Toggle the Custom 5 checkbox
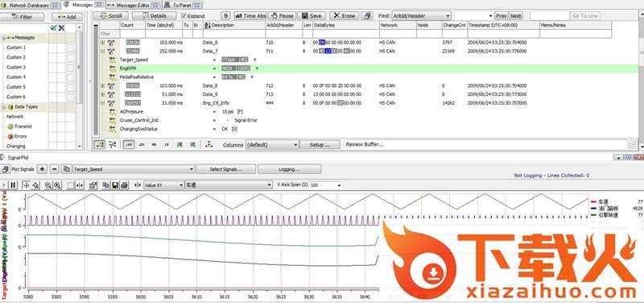 70,87
